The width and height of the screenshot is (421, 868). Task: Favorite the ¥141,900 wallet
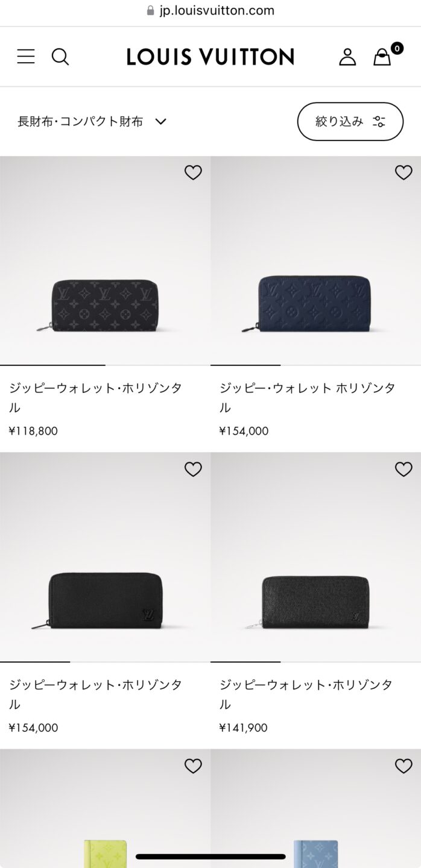click(404, 469)
